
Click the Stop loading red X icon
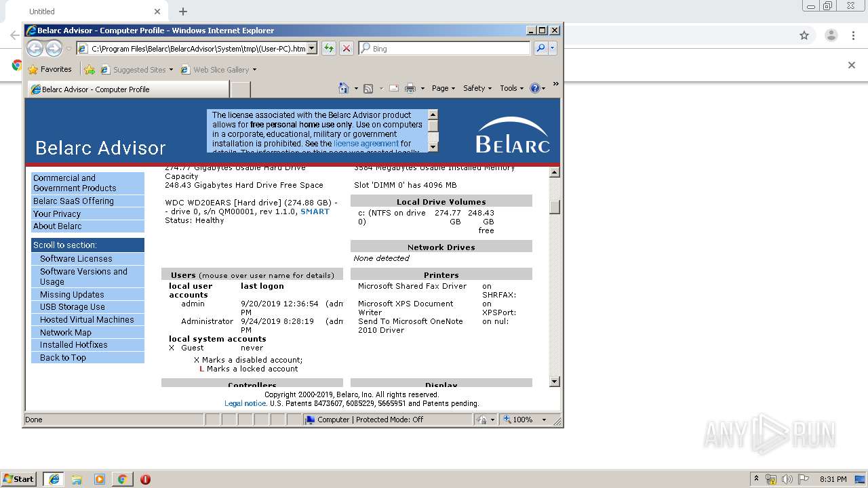347,48
